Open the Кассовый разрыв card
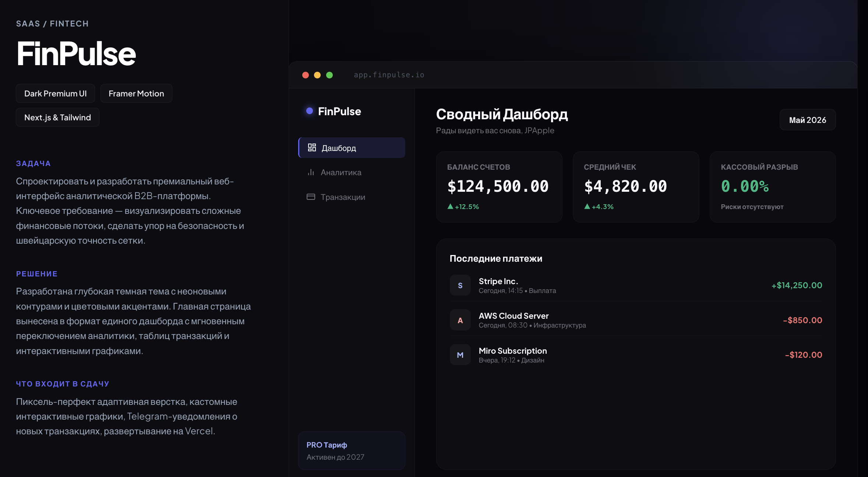Viewport: 868px width, 477px height. (x=773, y=187)
